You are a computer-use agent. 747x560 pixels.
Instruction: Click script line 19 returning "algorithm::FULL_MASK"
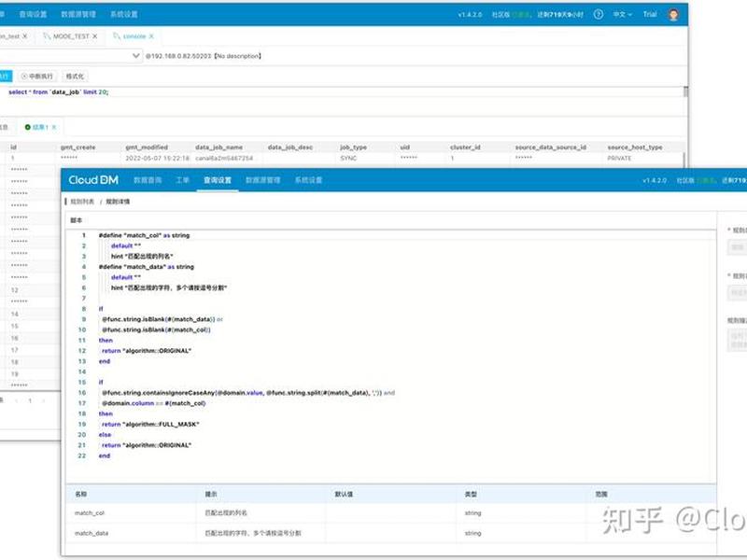[150, 425]
